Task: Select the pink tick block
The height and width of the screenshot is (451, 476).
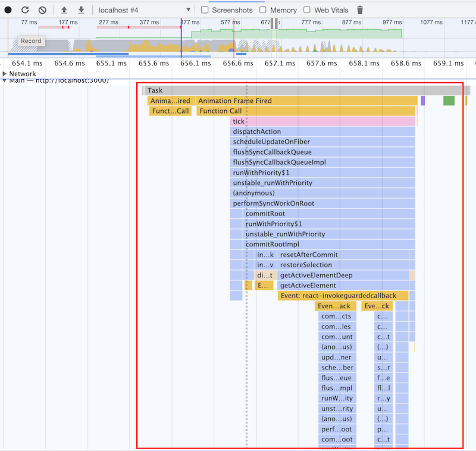Action: (322, 121)
